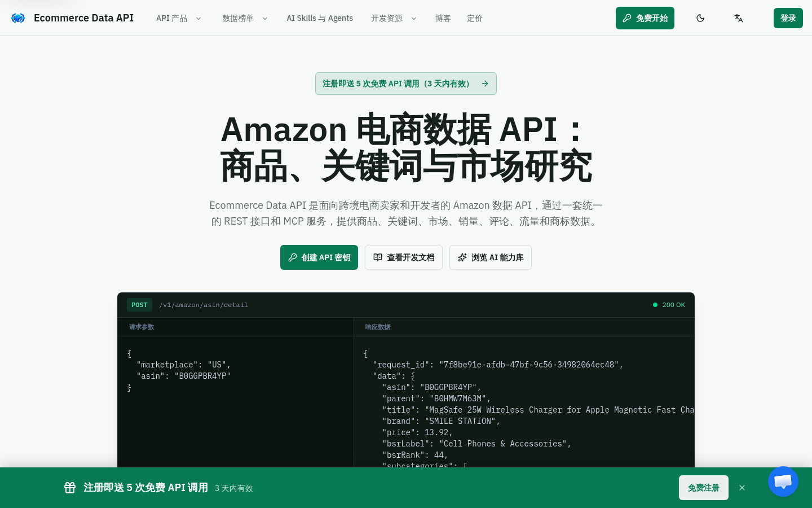Open the 定价 pricing page
This screenshot has width=812, height=508.
tap(475, 18)
